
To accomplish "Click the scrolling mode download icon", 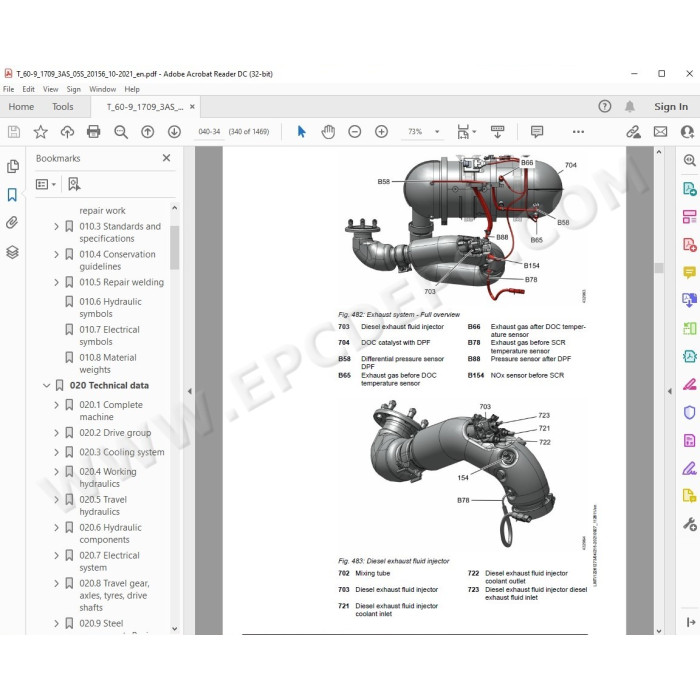I will [497, 132].
